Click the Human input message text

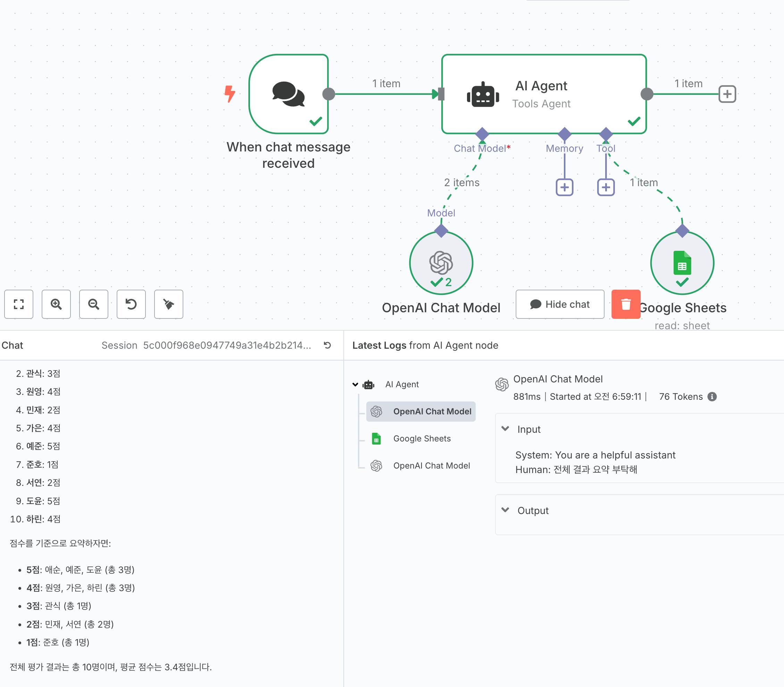(576, 469)
